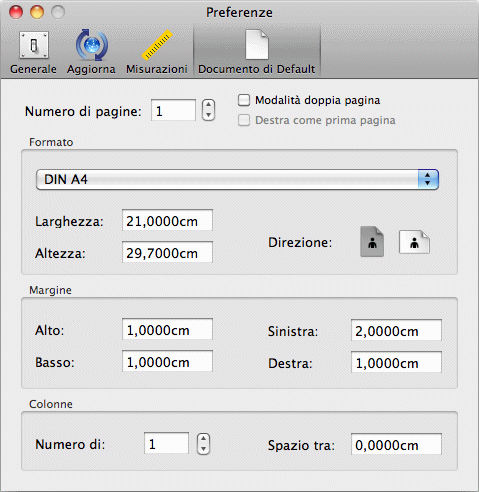The height and width of the screenshot is (492, 479).
Task: Click the Alto margin field
Action: 167,329
